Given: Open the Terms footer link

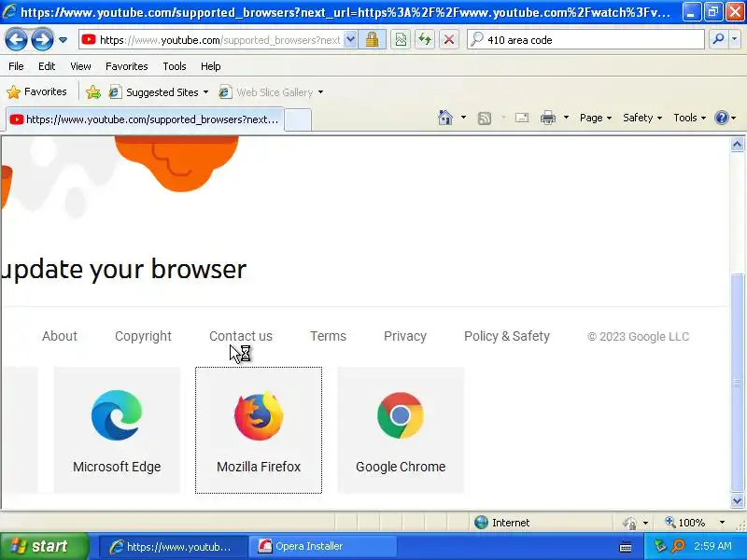Looking at the screenshot, I should tap(329, 336).
